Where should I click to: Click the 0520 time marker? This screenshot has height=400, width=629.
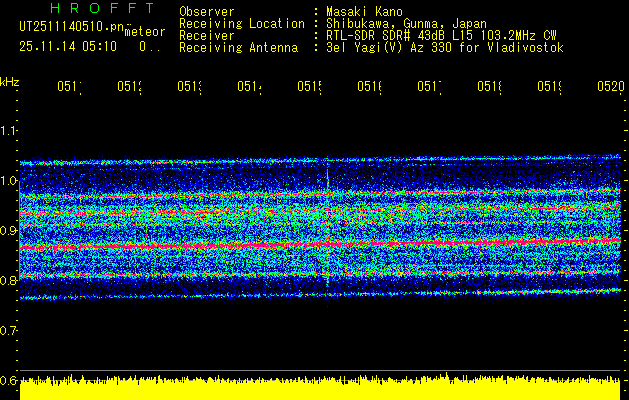[x=611, y=86]
